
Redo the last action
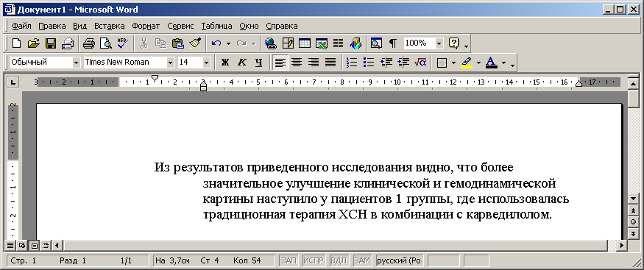(241, 43)
